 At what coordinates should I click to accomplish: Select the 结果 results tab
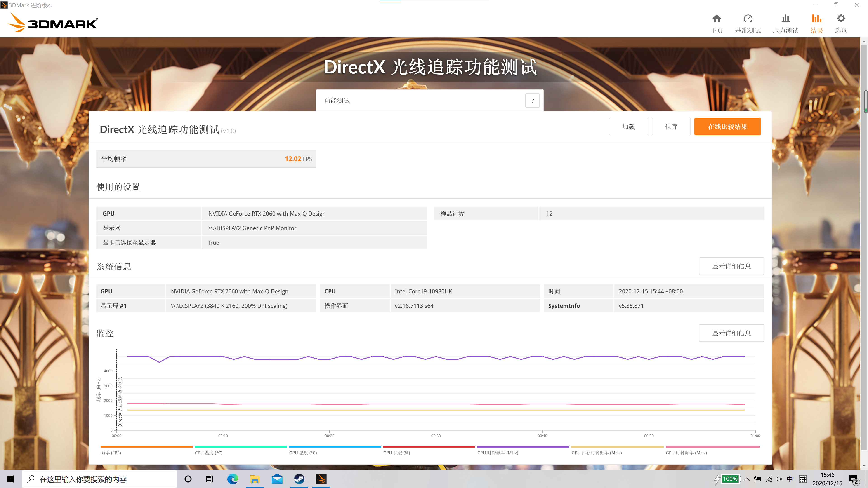[x=816, y=23]
